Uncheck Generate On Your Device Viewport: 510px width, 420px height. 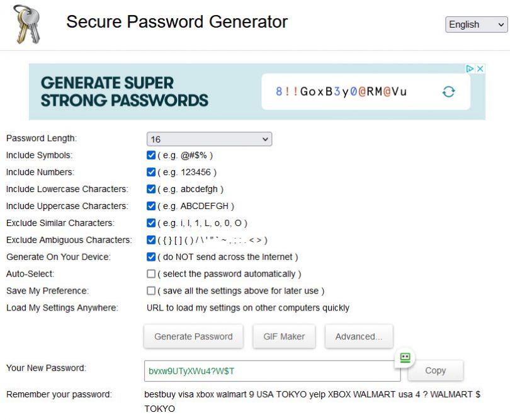[150, 257]
